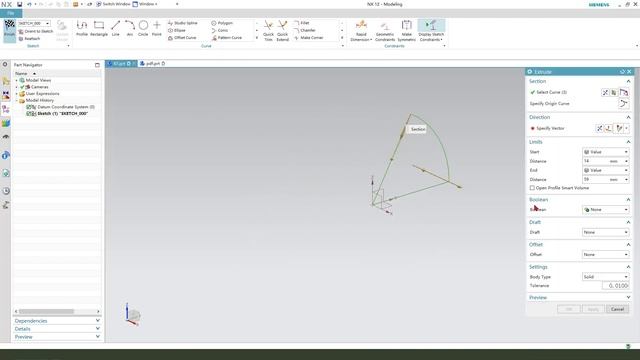Viewport: 640px width, 360px height.
Task: Choose the Conic tool
Action: point(220,30)
